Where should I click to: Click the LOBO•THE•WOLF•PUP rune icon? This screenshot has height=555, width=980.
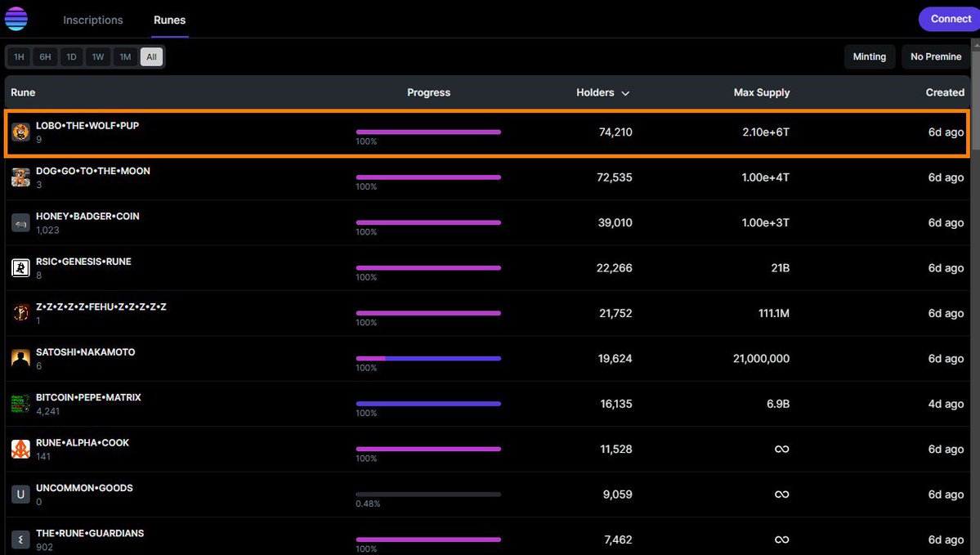20,132
